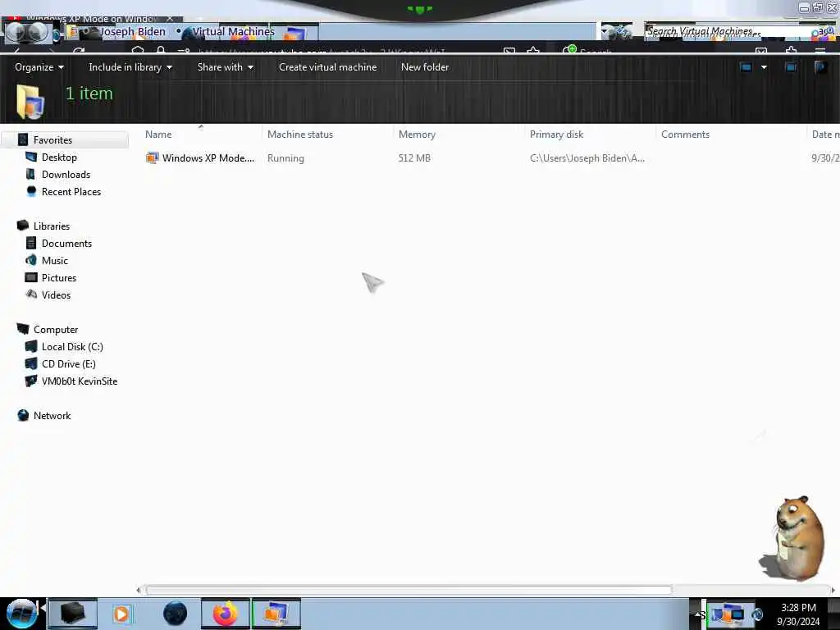Open Firefox from the taskbar
The image size is (840, 630).
(225, 614)
